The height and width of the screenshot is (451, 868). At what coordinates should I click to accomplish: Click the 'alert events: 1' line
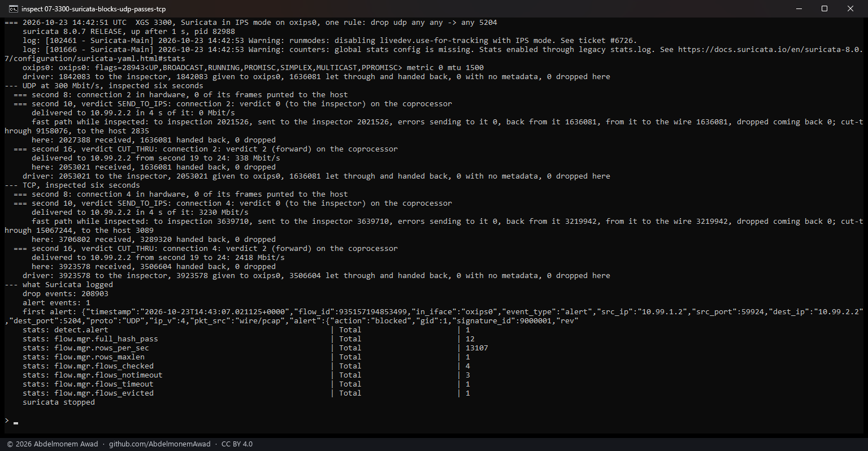57,303
